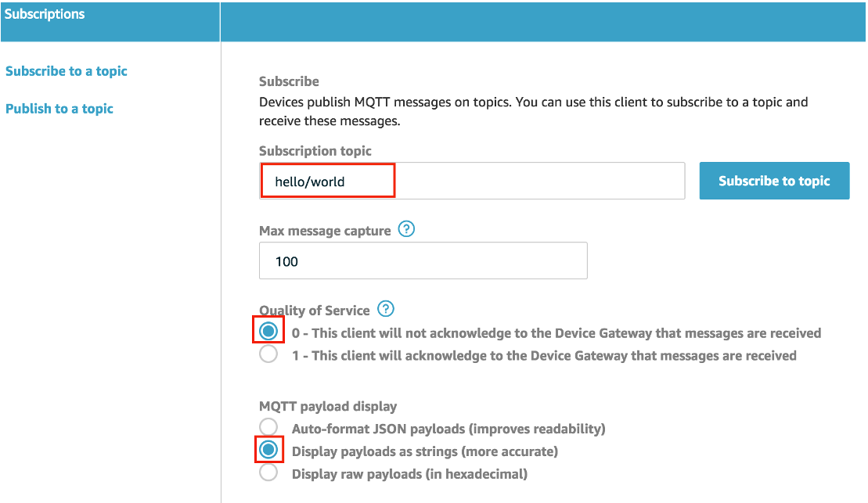Open Publish to a topic link
Screen dimensions: 868x503
click(59, 109)
